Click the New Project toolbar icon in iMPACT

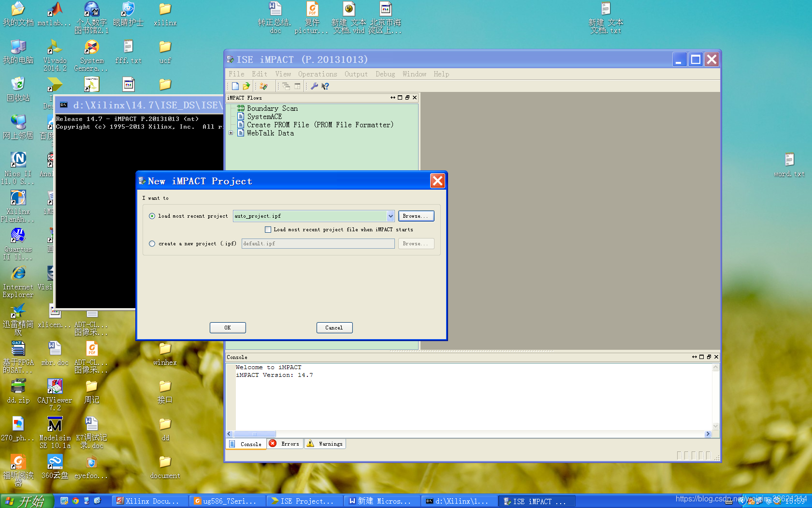235,86
